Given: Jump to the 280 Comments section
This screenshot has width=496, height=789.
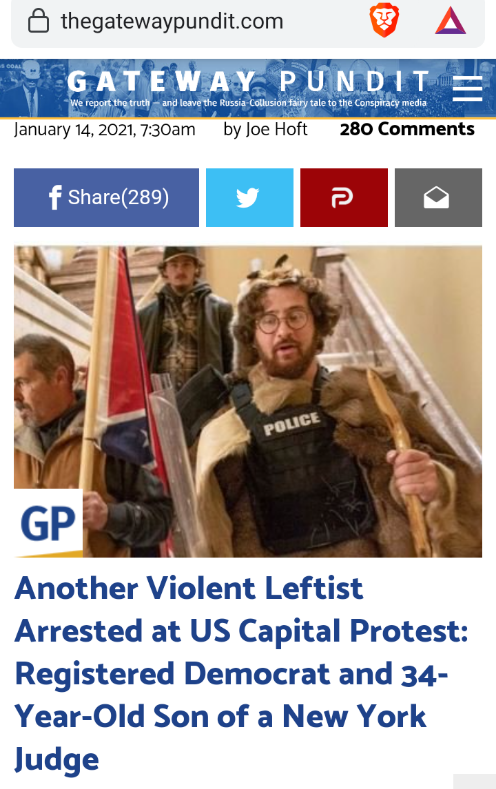Looking at the screenshot, I should (407, 129).
